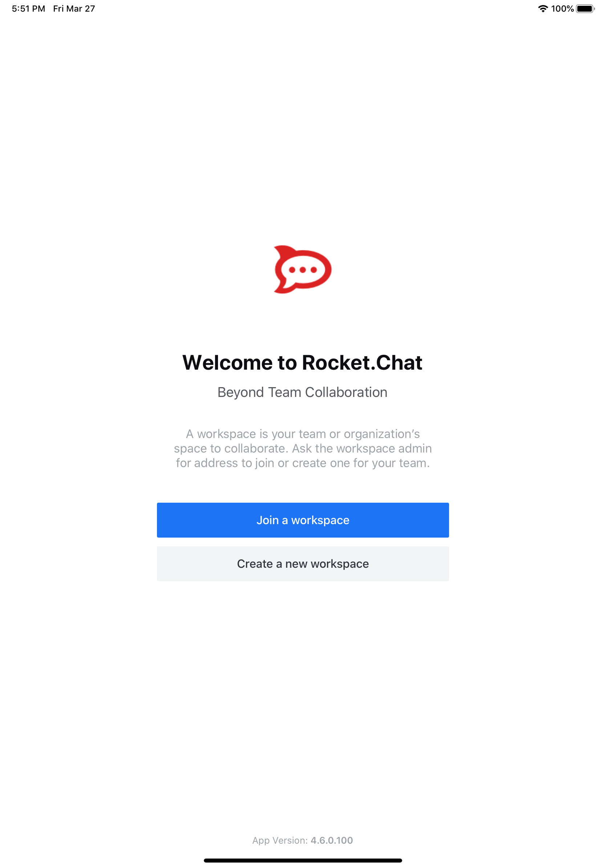The width and height of the screenshot is (606, 868).
Task: Tap the red Rocket.Chat logo
Action: click(x=303, y=270)
